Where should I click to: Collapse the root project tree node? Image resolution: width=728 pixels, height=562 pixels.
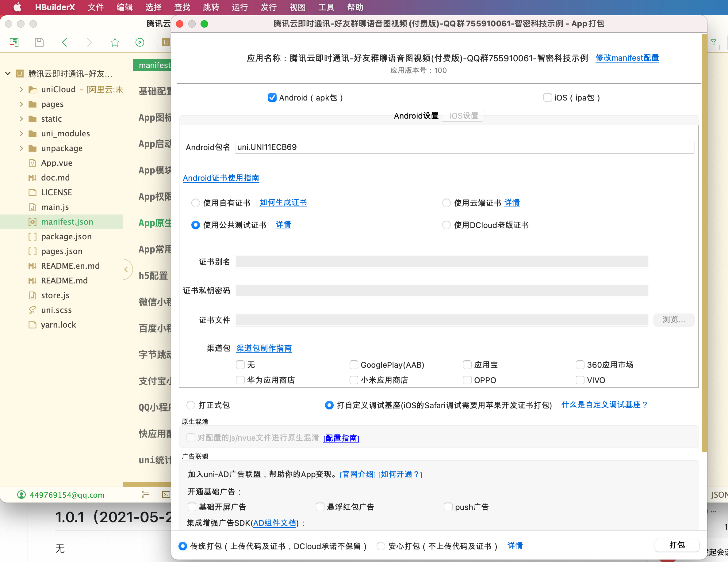coord(8,74)
